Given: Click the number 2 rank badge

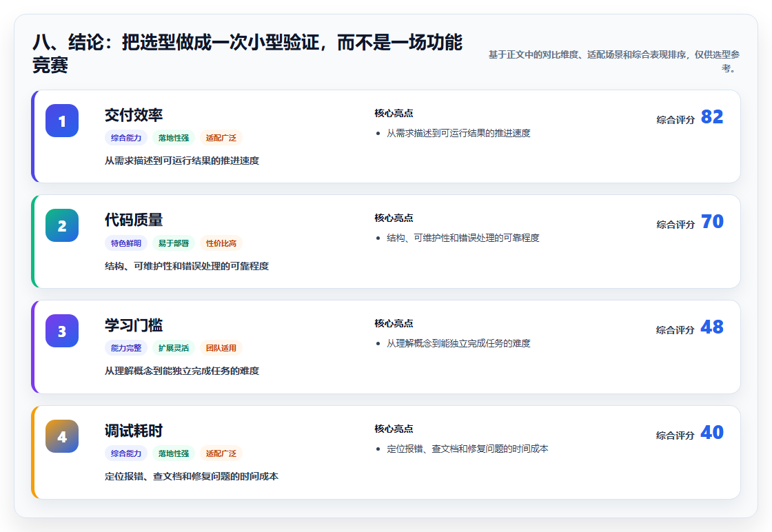Looking at the screenshot, I should (62, 225).
